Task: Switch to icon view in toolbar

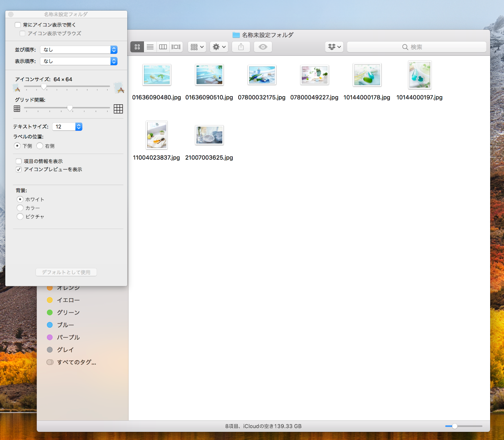Action: [x=137, y=47]
